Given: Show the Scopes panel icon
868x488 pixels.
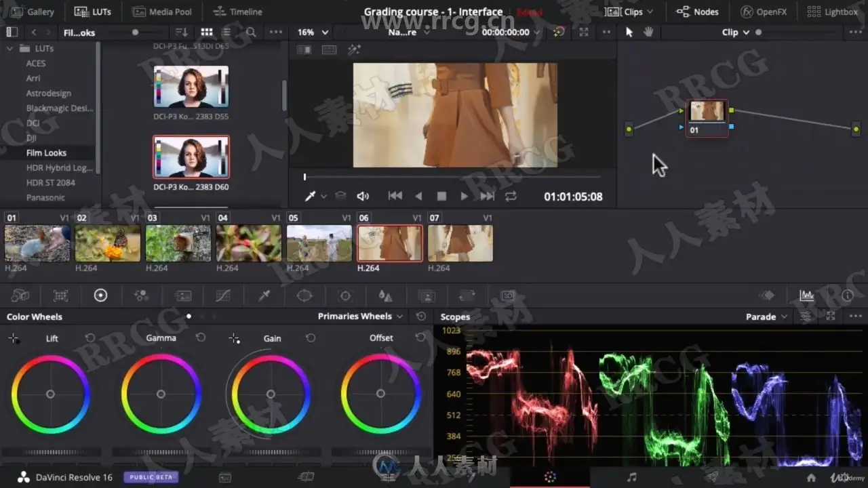Looking at the screenshot, I should click(807, 296).
